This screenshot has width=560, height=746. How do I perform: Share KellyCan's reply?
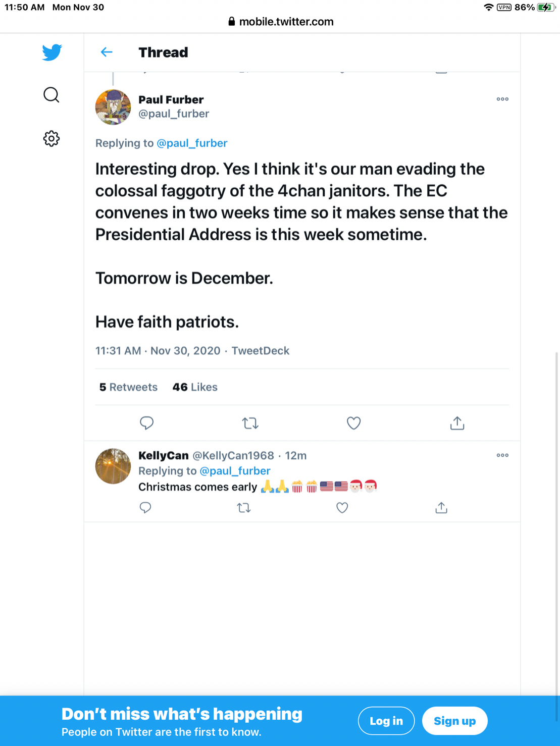441,507
